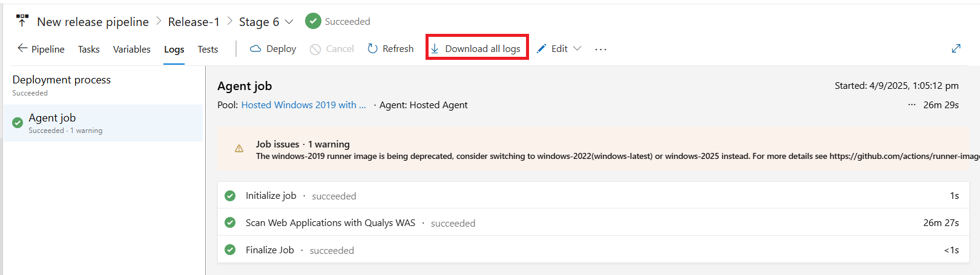Click the Refresh circular arrow icon
The height and width of the screenshot is (275, 980).
[373, 48]
